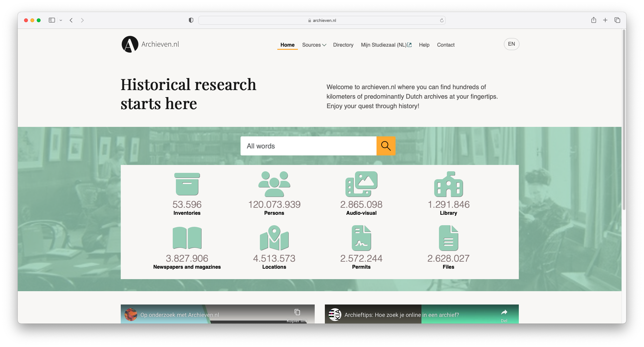Open the Audio-visual media icon
This screenshot has width=644, height=347.
pos(361,184)
